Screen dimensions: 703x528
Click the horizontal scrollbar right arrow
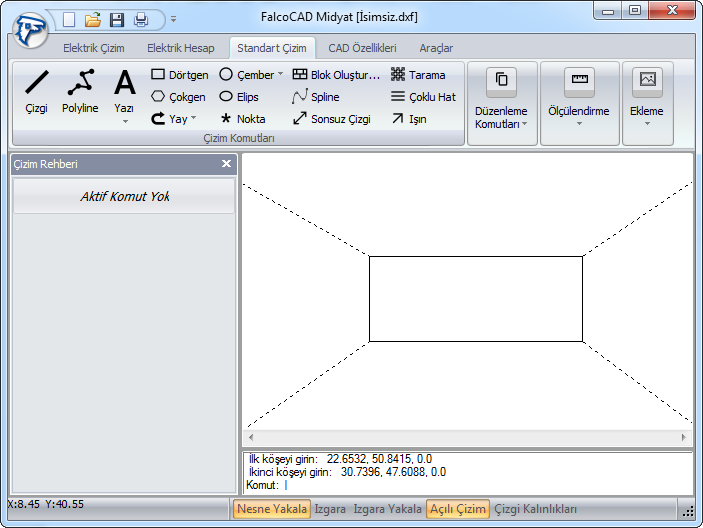pyautogui.click(x=683, y=437)
